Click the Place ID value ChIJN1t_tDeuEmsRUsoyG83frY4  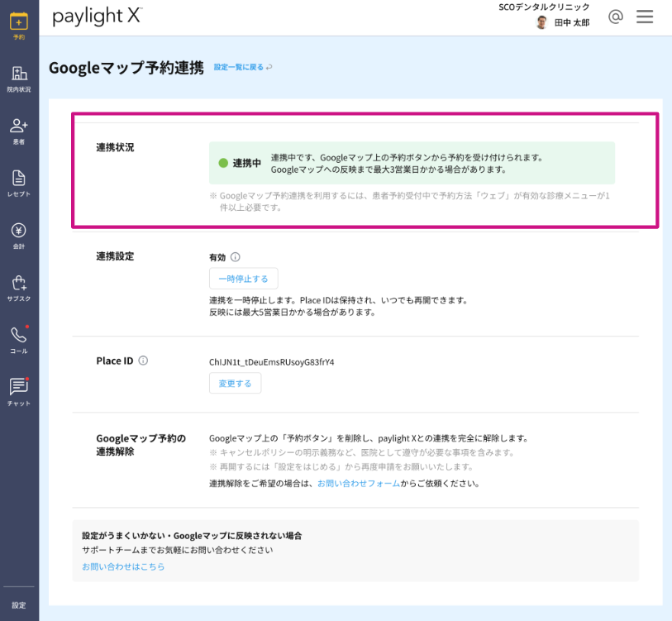tap(272, 362)
